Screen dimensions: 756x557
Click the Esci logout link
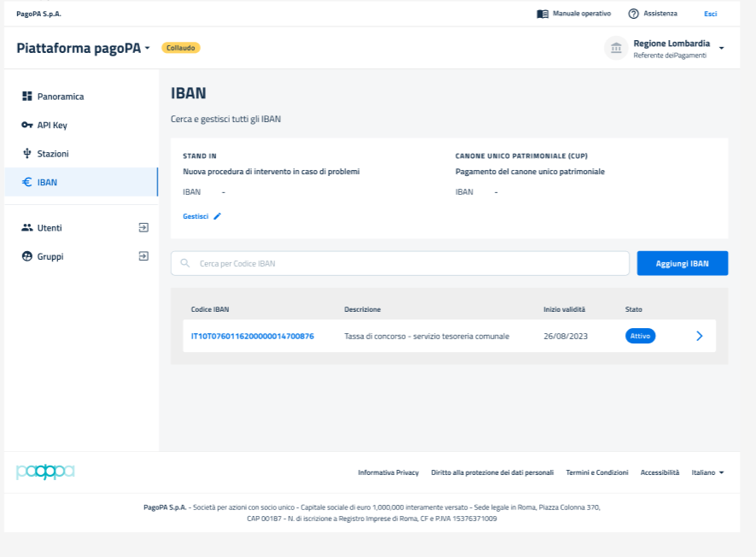point(710,14)
